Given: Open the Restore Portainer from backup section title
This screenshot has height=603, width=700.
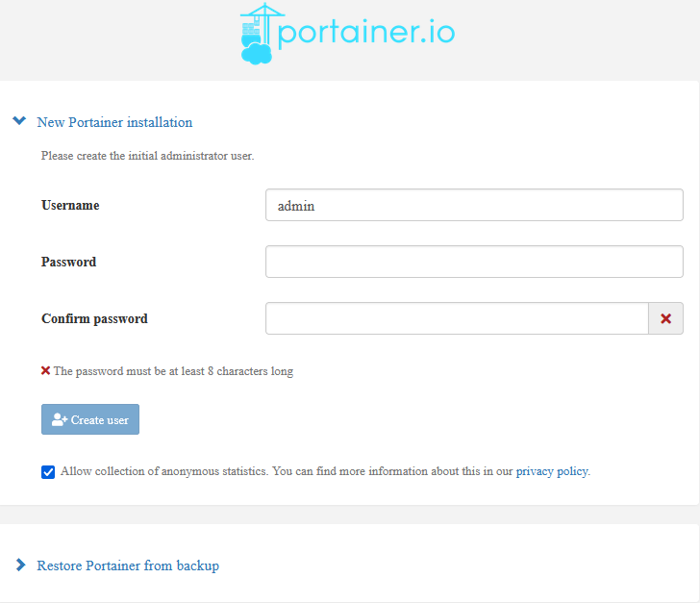Looking at the screenshot, I should click(x=128, y=565).
